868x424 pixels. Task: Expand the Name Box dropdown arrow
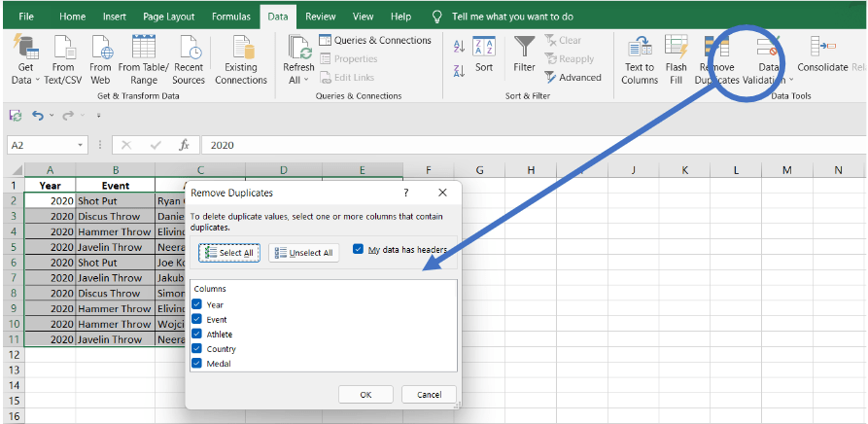pos(81,145)
